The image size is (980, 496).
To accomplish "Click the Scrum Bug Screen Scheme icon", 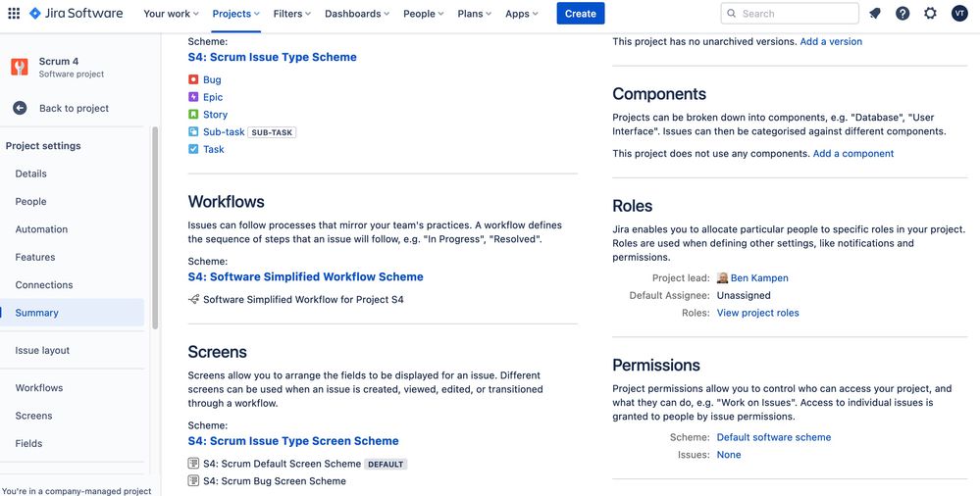I will point(194,481).
